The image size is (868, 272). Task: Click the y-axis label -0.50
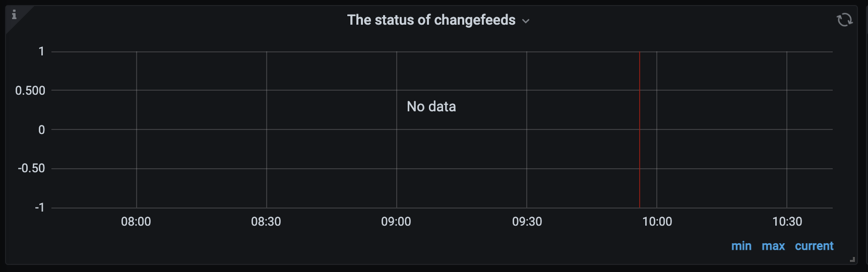pyautogui.click(x=31, y=168)
